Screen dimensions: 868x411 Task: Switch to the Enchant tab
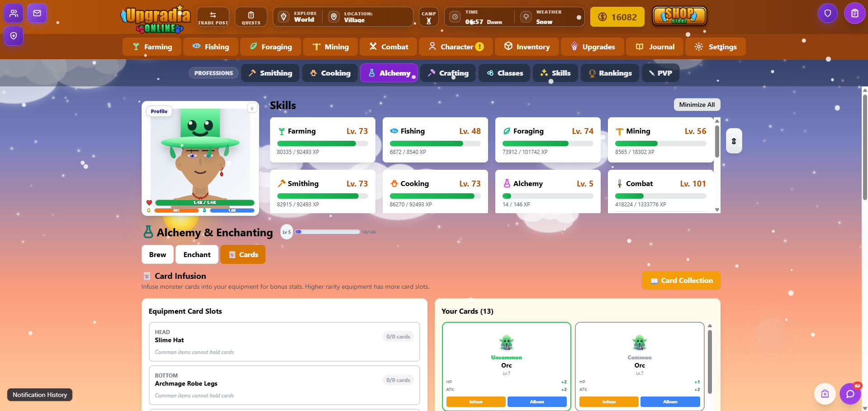tap(197, 254)
